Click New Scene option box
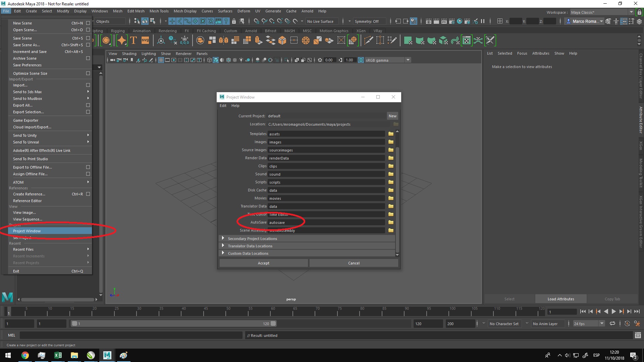This screenshot has width=644, height=362. point(88,23)
